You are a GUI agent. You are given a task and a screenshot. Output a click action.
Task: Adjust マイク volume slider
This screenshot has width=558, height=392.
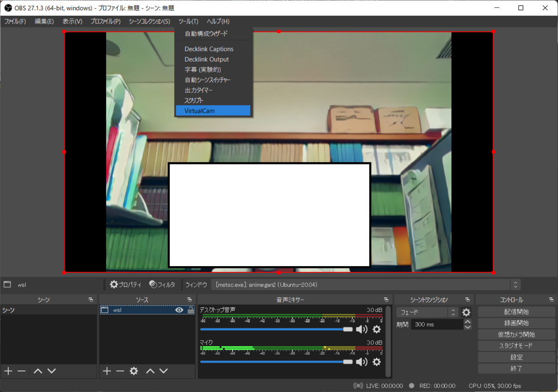point(276,362)
